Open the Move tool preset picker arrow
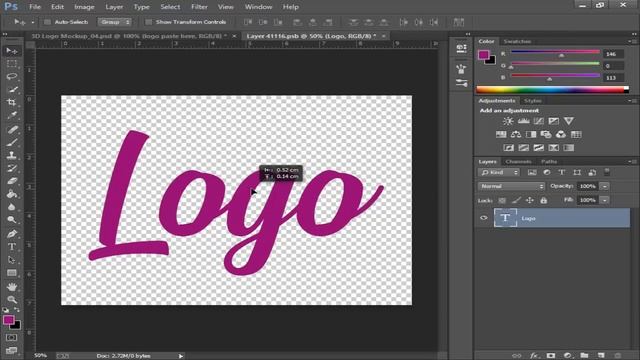This screenshot has width=640, height=360. click(33, 22)
